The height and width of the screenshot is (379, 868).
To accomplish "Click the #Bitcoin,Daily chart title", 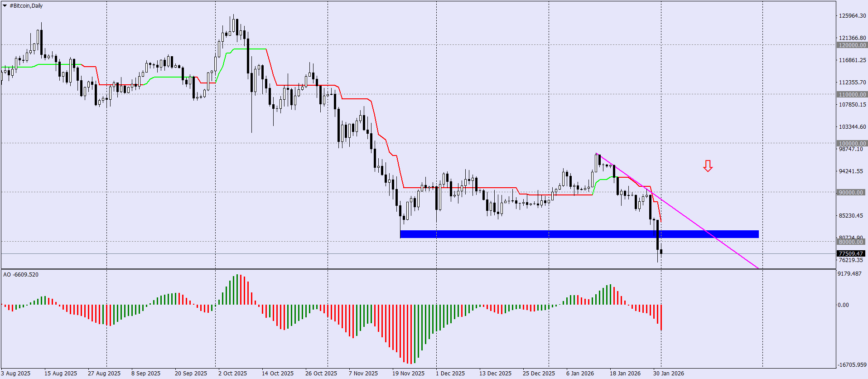I will click(x=26, y=6).
